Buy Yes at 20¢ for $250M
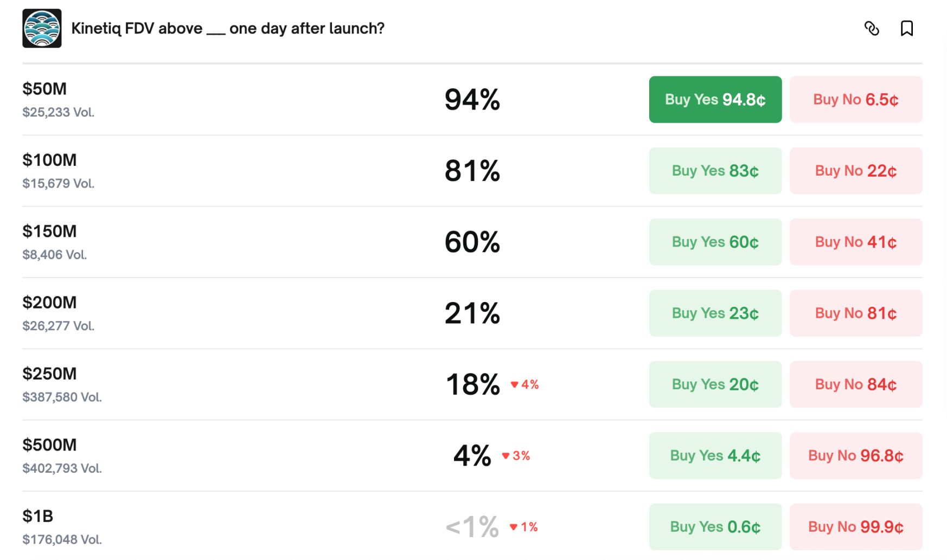This screenshot has width=947, height=560. (x=715, y=384)
